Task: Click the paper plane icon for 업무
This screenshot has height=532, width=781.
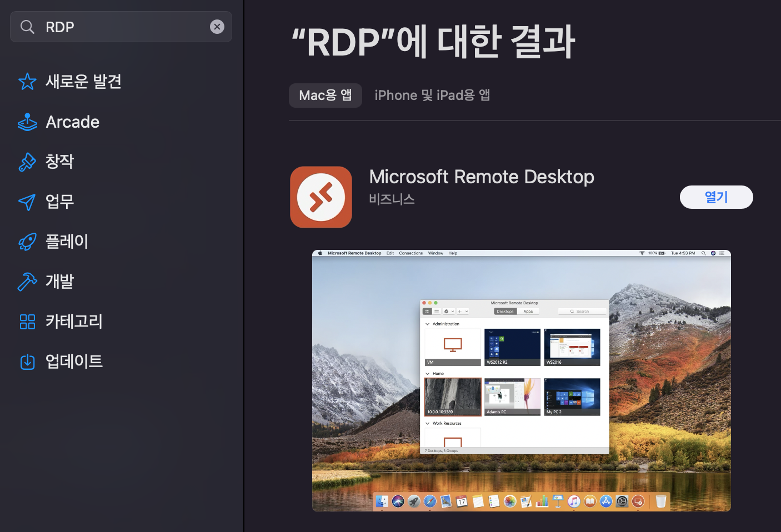Action: (x=27, y=202)
